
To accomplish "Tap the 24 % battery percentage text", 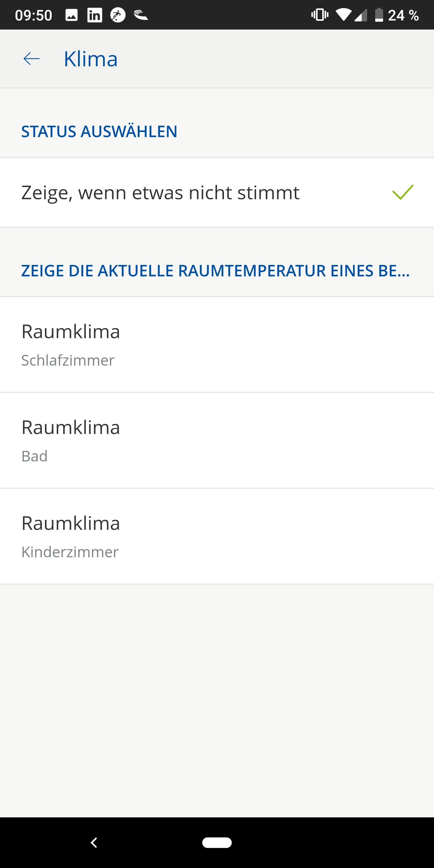I will pos(403,15).
